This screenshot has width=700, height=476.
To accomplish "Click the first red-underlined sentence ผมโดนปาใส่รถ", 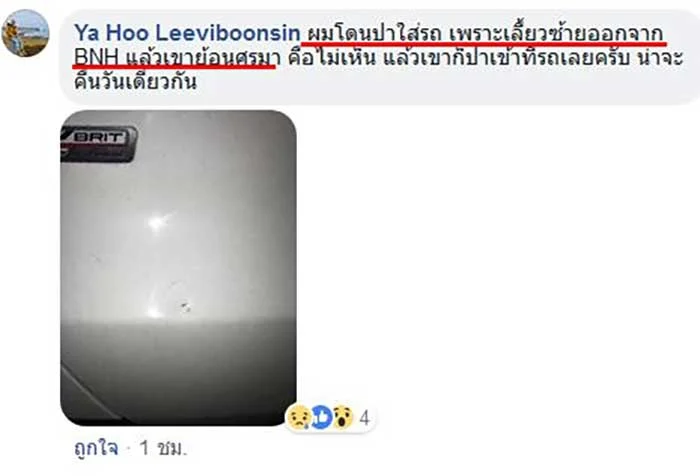I will click(x=374, y=34).
